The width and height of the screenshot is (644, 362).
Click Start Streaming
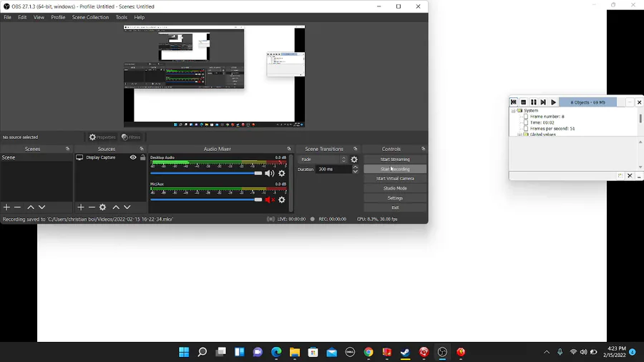click(x=395, y=160)
